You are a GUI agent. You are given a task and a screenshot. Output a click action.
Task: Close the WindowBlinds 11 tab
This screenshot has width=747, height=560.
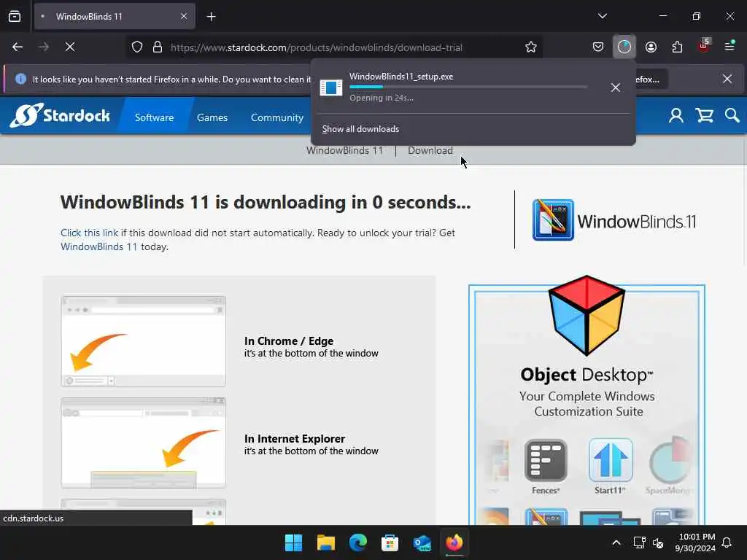(x=183, y=17)
